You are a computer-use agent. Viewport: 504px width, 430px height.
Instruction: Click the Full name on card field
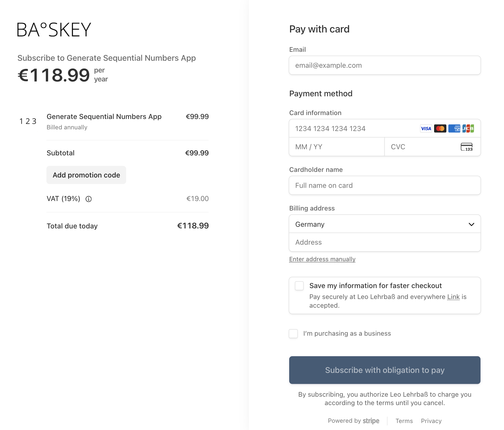coord(385,185)
